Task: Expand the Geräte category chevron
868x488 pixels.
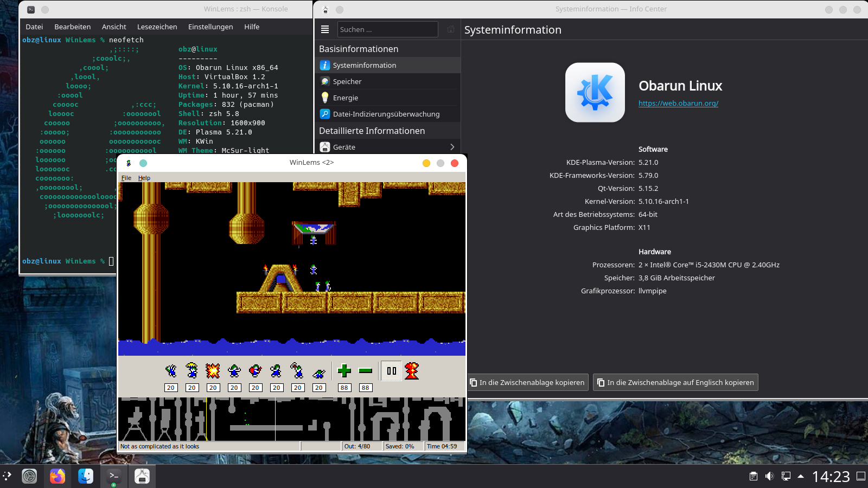Action: pos(452,147)
